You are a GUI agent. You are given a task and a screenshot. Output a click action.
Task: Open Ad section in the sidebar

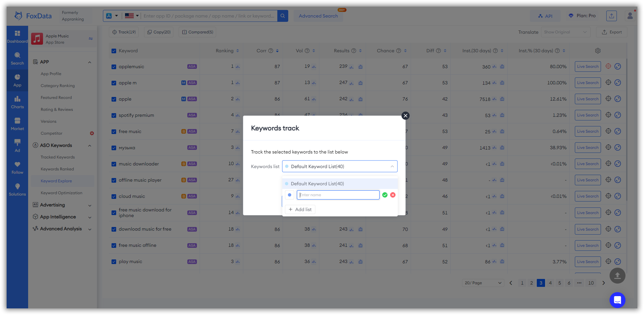(17, 146)
